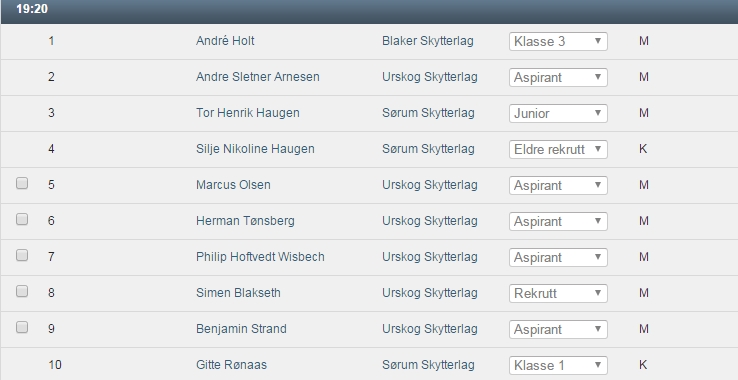Open the Klasse 3 dropdown for André Holt
The image size is (738, 380).
pos(558,41)
